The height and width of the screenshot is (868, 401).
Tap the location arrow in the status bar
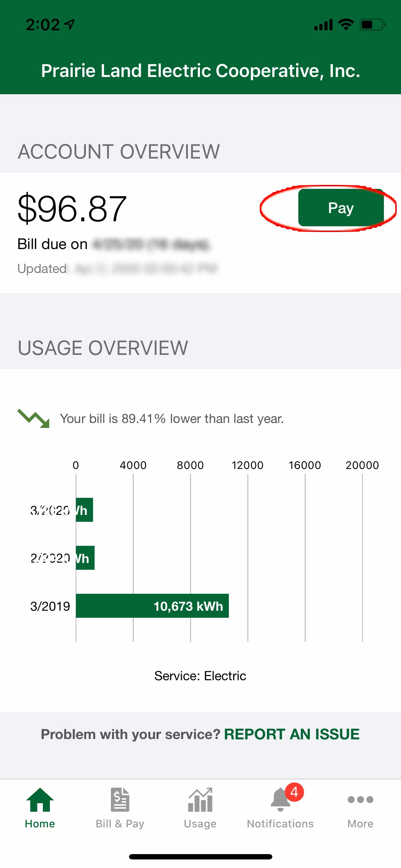tap(70, 25)
